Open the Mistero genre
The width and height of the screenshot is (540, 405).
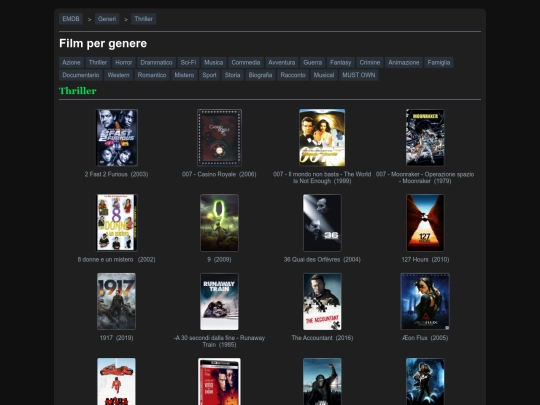(x=184, y=75)
